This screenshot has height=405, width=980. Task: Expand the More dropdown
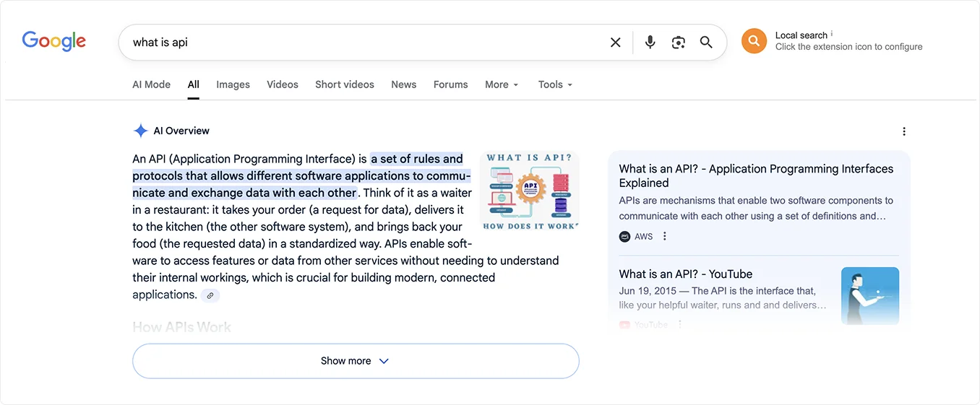click(x=502, y=84)
